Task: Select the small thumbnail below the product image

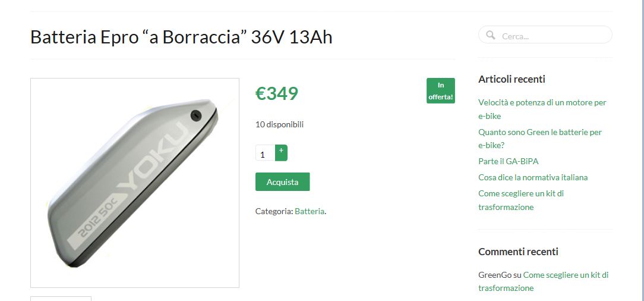Action: [61, 299]
